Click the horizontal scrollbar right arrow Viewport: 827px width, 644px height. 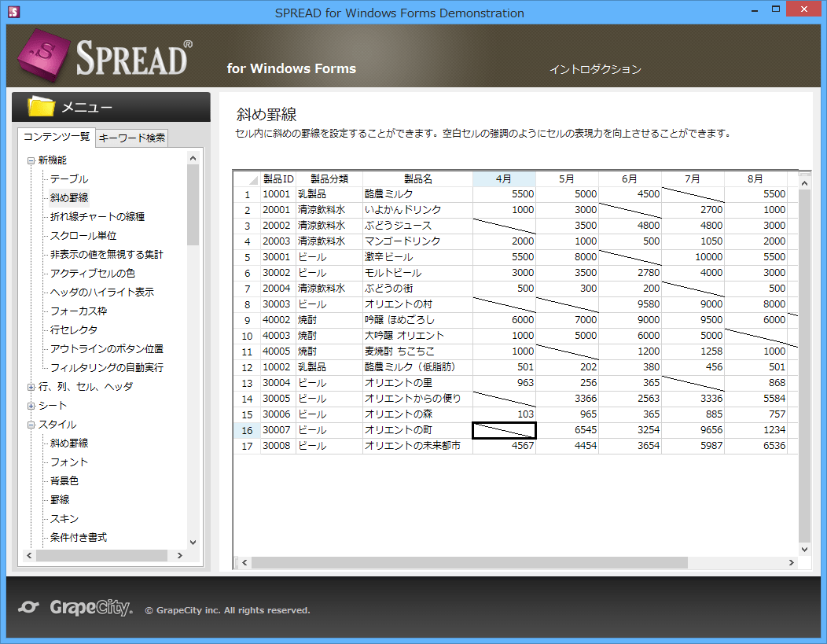click(x=792, y=562)
